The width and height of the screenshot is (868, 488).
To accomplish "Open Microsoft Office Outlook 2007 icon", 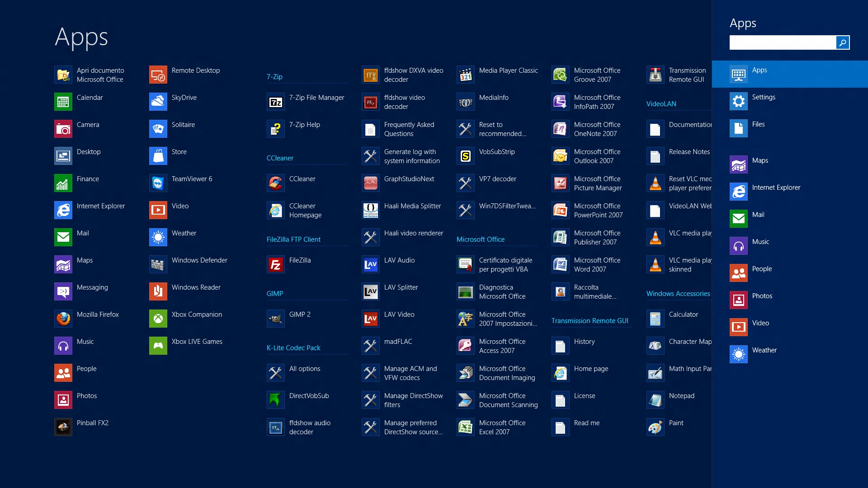I will pyautogui.click(x=561, y=156).
